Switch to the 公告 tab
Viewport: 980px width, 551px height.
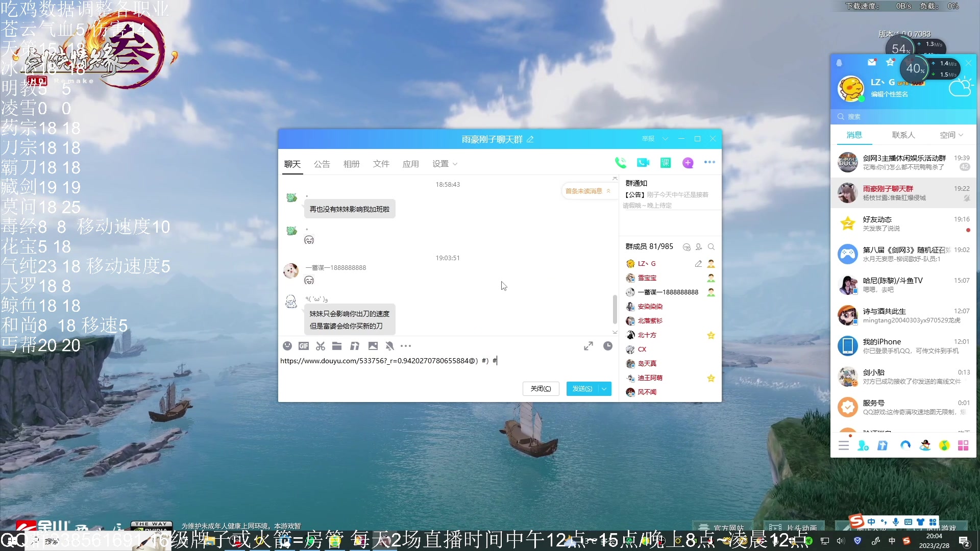pos(322,164)
